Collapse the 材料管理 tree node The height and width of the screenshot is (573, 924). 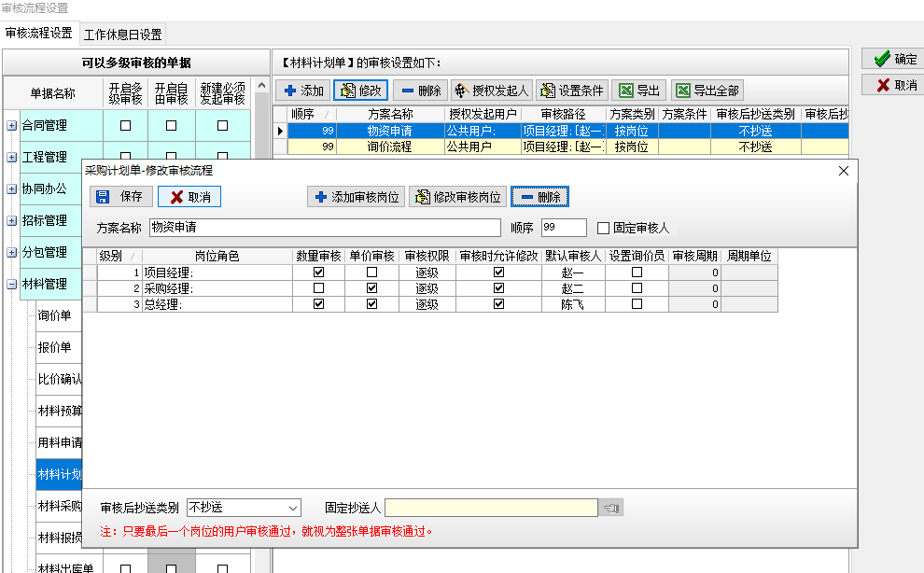pyautogui.click(x=12, y=285)
